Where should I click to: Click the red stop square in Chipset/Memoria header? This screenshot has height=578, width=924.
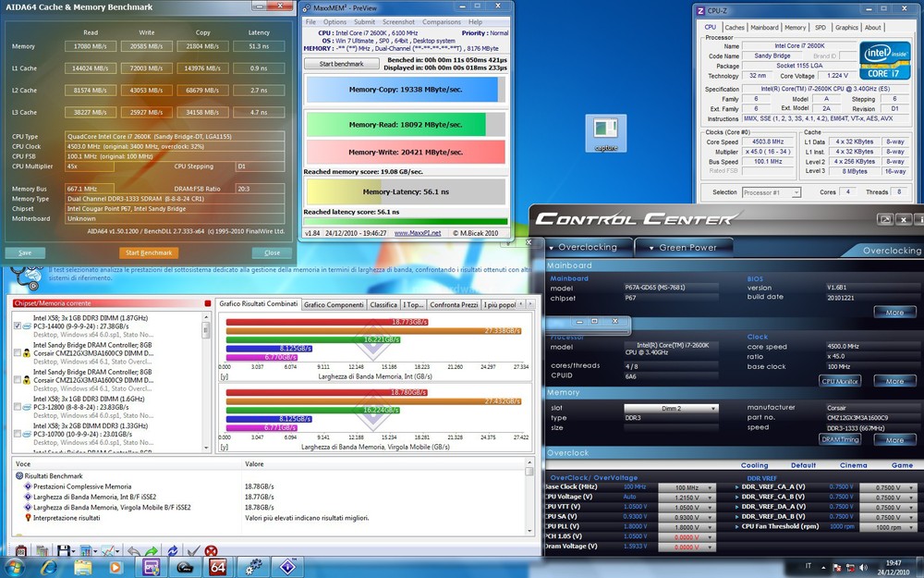click(207, 303)
